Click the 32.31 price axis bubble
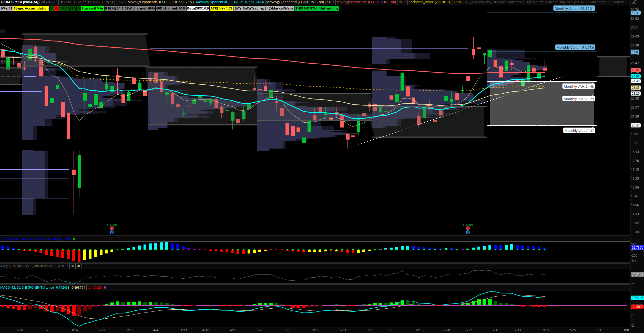644x333 pixels. pyautogui.click(x=636, y=13)
